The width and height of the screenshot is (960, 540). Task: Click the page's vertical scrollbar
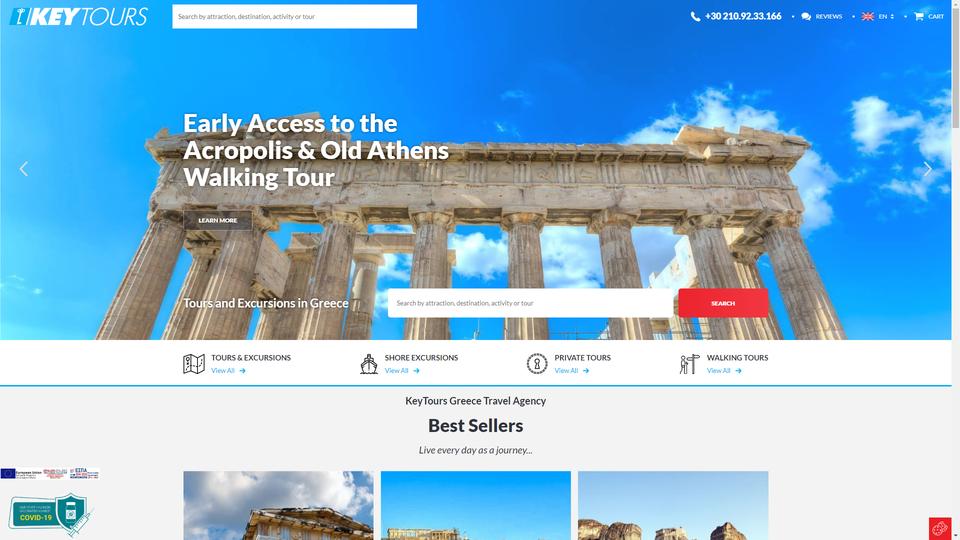coord(955,270)
